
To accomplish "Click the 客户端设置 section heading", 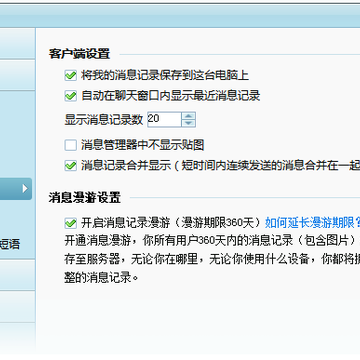I will [x=79, y=54].
